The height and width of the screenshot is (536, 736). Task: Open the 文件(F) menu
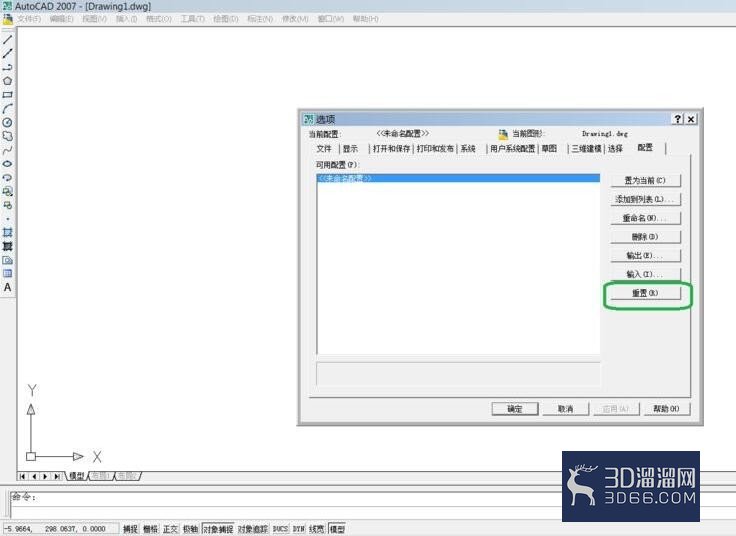[x=30, y=19]
